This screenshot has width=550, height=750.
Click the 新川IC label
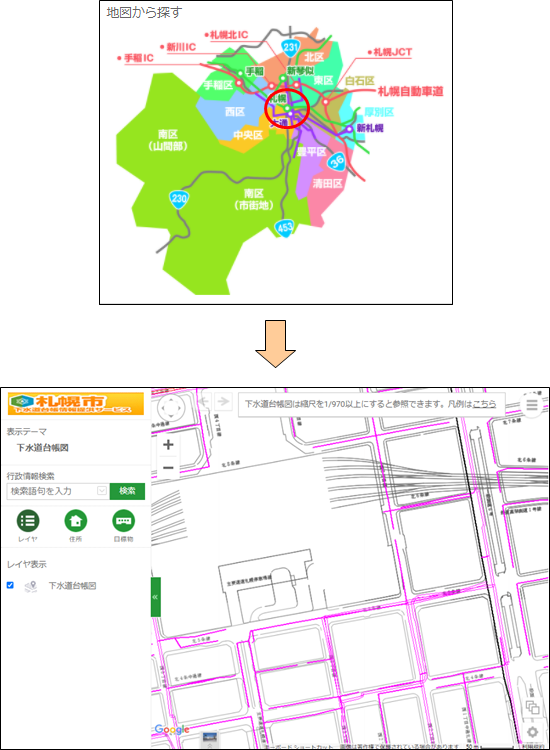(x=181, y=47)
